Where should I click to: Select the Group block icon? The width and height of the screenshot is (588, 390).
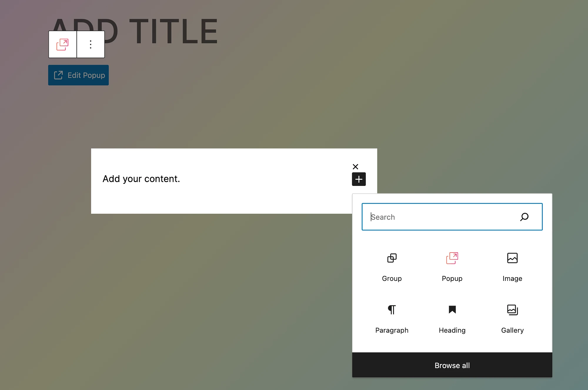pos(391,257)
